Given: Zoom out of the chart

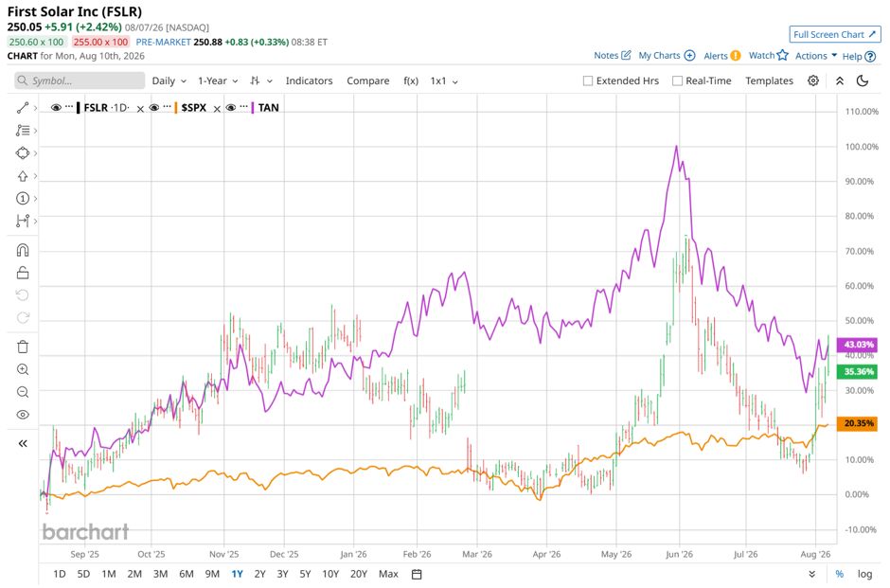Looking at the screenshot, I should click(23, 392).
